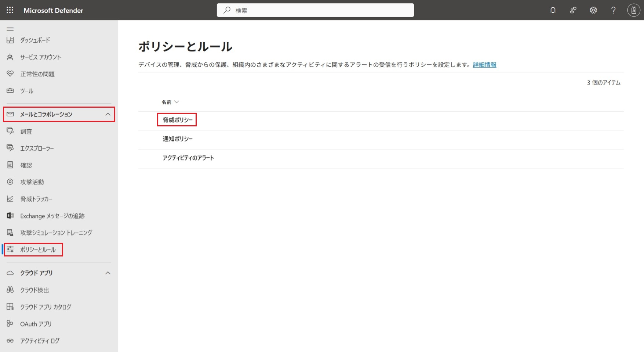Viewport: 644px width, 352px height.
Task: Click the Exchange メッセージの追跡 icon
Action: [10, 216]
